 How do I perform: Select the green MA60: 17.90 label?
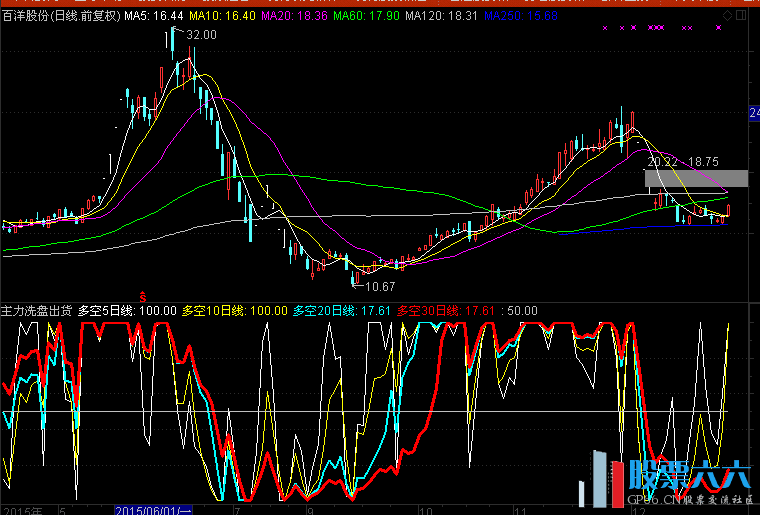pyautogui.click(x=365, y=17)
